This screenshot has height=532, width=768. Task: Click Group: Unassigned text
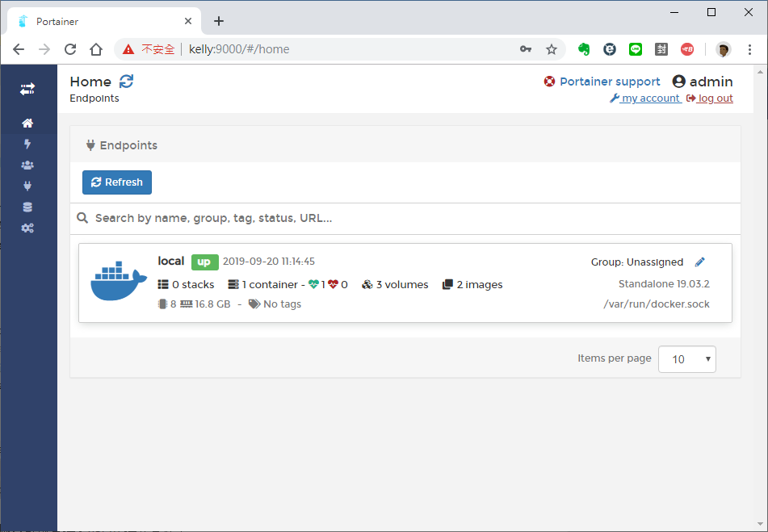click(x=636, y=262)
